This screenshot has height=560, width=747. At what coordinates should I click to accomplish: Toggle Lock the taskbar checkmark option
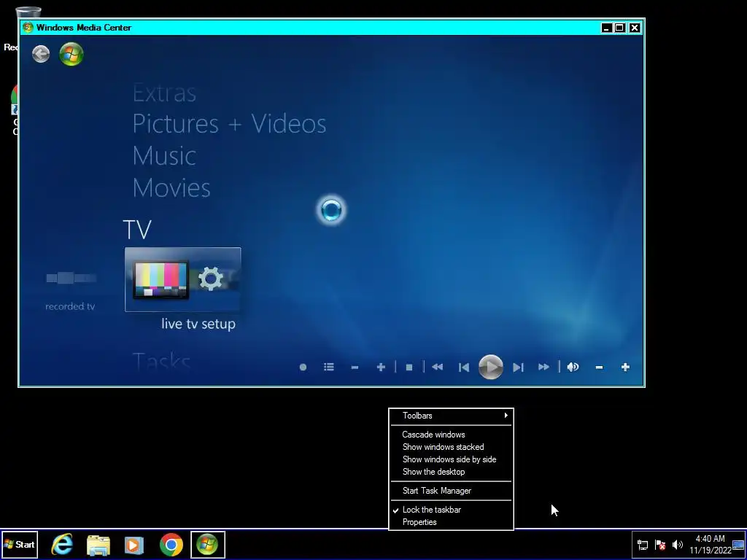point(451,510)
